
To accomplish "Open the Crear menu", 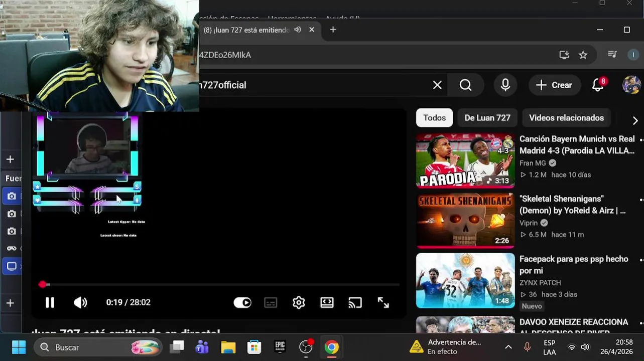I will pyautogui.click(x=554, y=85).
